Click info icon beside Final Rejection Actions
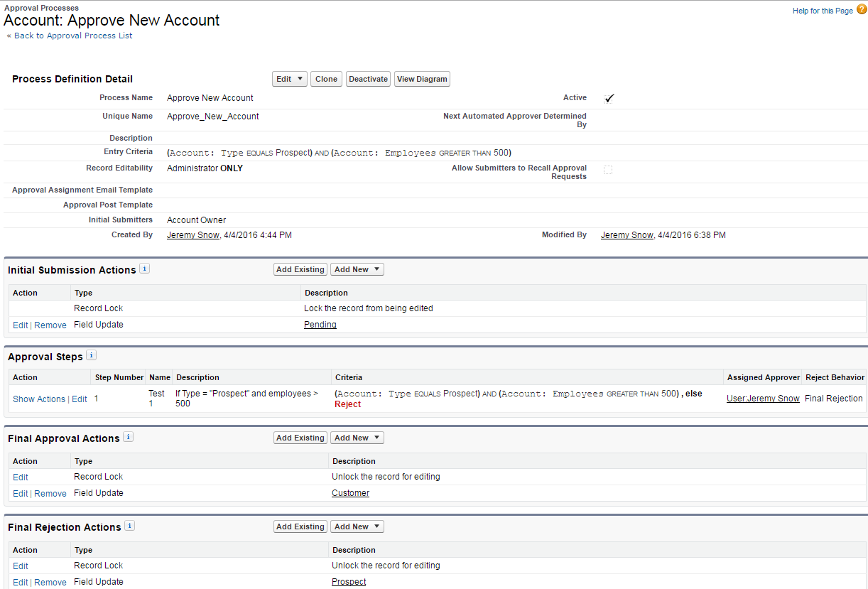Viewport: 868px width, 589px height. coord(129,526)
